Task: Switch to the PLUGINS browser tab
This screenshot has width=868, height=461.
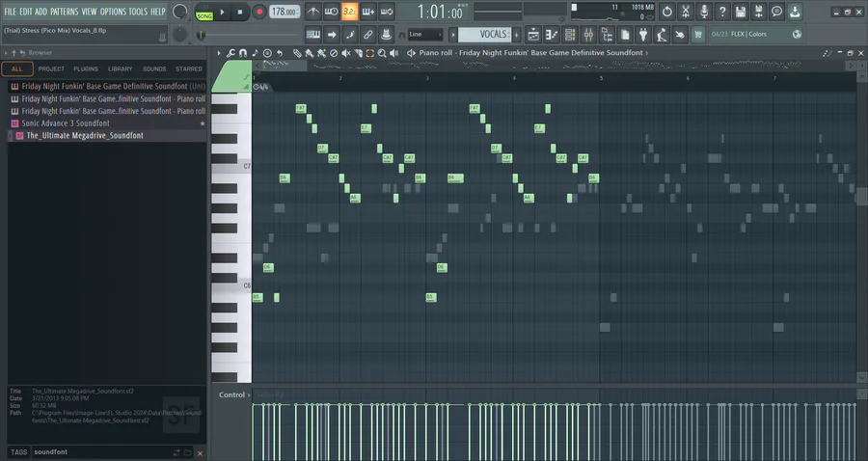Action: pos(86,69)
